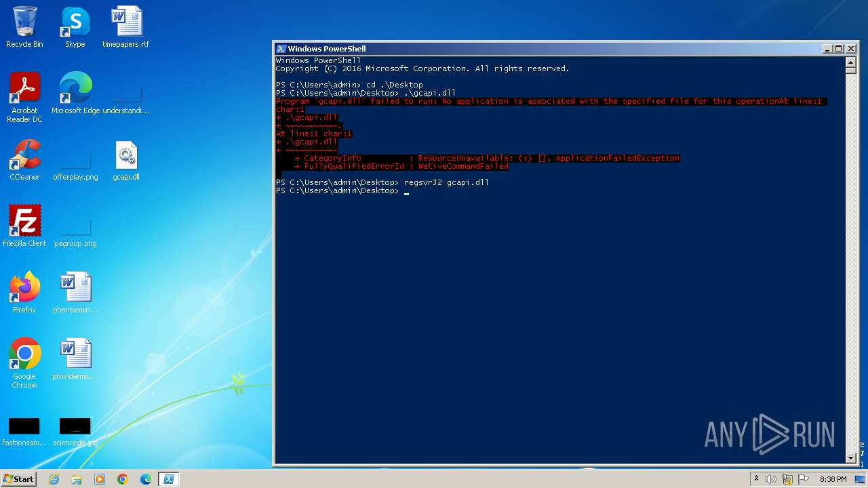
Task: Launch Internet Explorer from the taskbar
Action: [54, 479]
